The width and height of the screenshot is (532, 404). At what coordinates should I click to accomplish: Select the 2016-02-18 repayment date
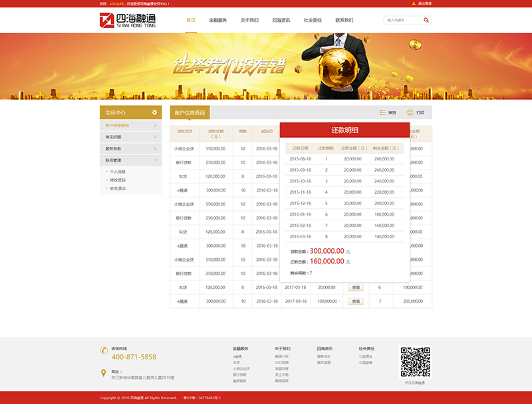click(x=301, y=226)
